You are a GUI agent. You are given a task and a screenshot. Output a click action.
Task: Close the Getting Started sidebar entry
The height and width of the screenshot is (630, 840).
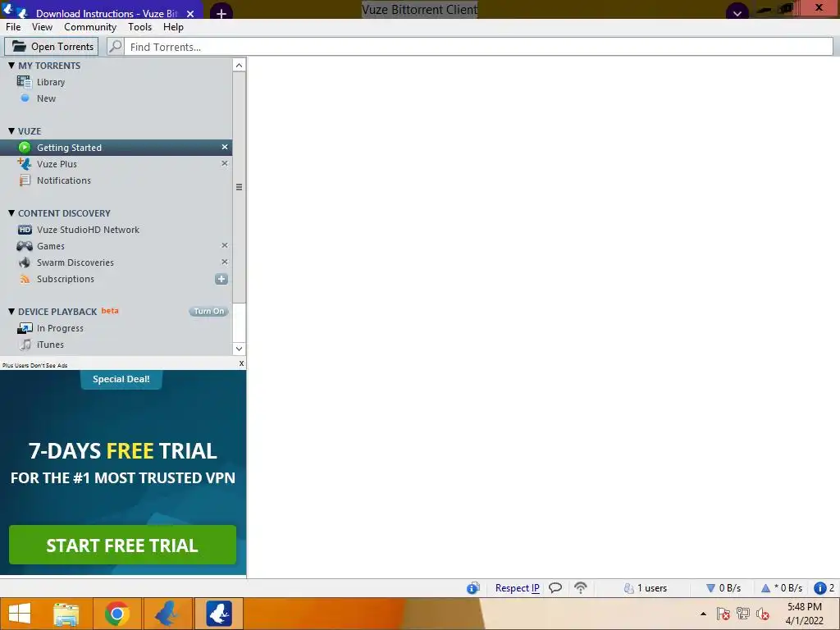(225, 147)
